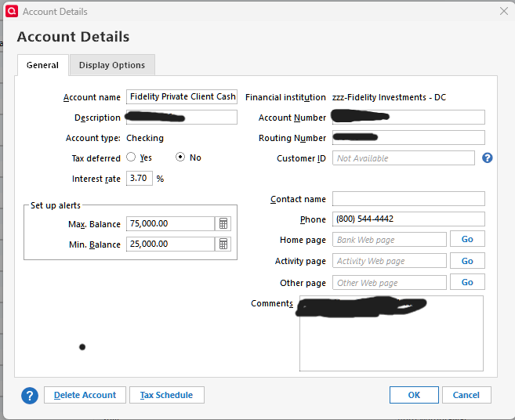Select No for Tax deferred
The image size is (515, 420).
(x=180, y=157)
